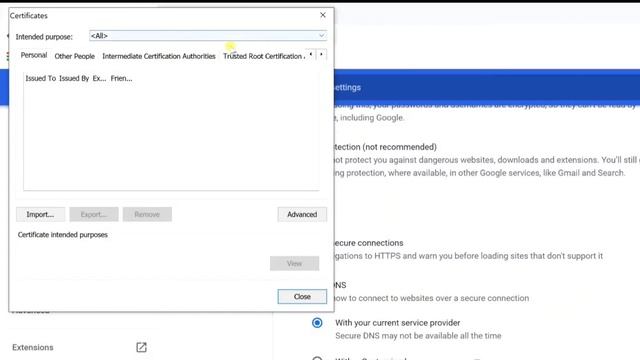640x360 pixels.
Task: Sort by the Issued To column header
Action: click(40, 78)
